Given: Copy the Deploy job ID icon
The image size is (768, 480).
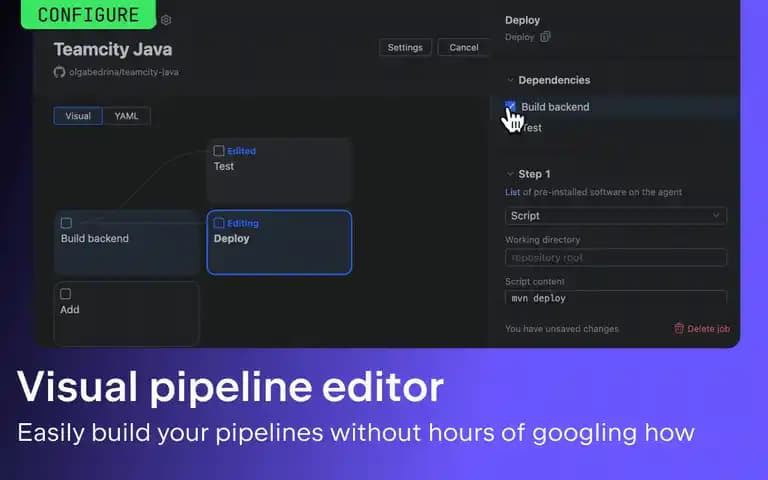Looking at the screenshot, I should pos(545,37).
